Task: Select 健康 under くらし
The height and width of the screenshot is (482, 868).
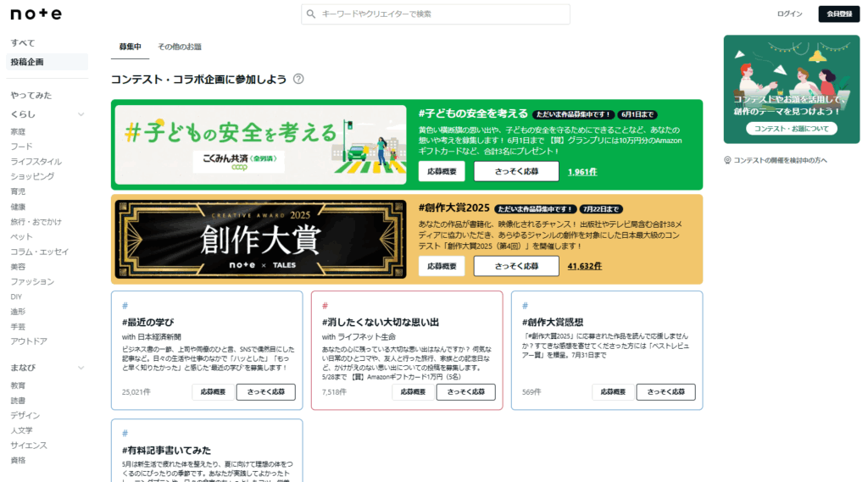Action: coord(18,207)
